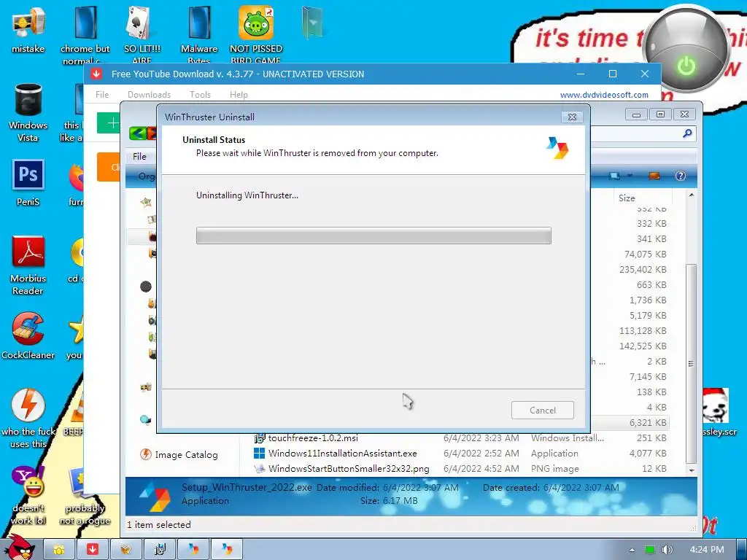Click the green battery tray icon
The image size is (747, 560).
click(650, 550)
